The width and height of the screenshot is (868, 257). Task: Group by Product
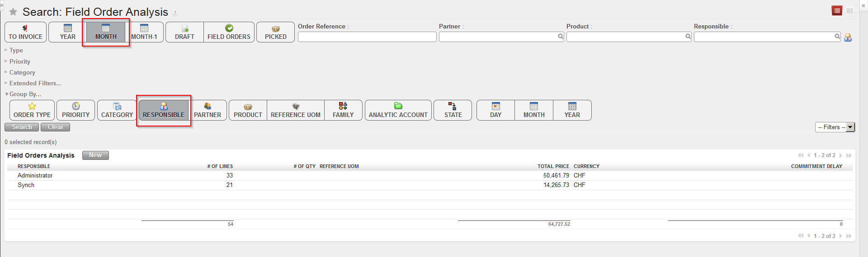(x=248, y=110)
